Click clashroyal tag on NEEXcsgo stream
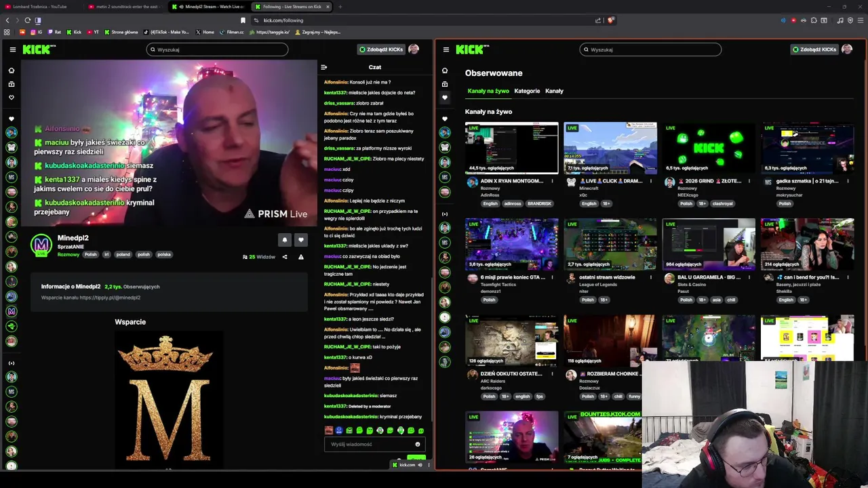The width and height of the screenshot is (868, 488). click(x=722, y=203)
